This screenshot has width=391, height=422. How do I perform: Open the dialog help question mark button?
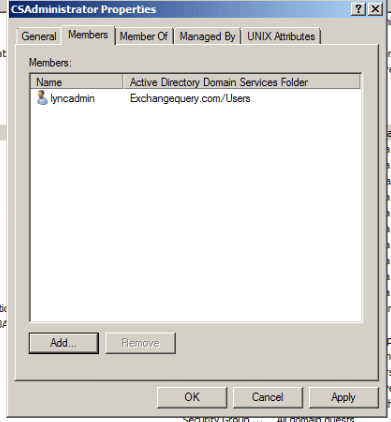(x=358, y=9)
